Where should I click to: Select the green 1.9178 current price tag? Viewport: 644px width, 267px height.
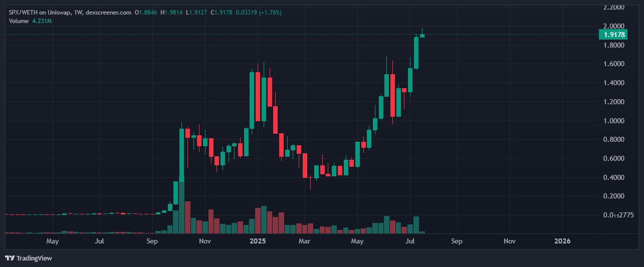pyautogui.click(x=614, y=35)
